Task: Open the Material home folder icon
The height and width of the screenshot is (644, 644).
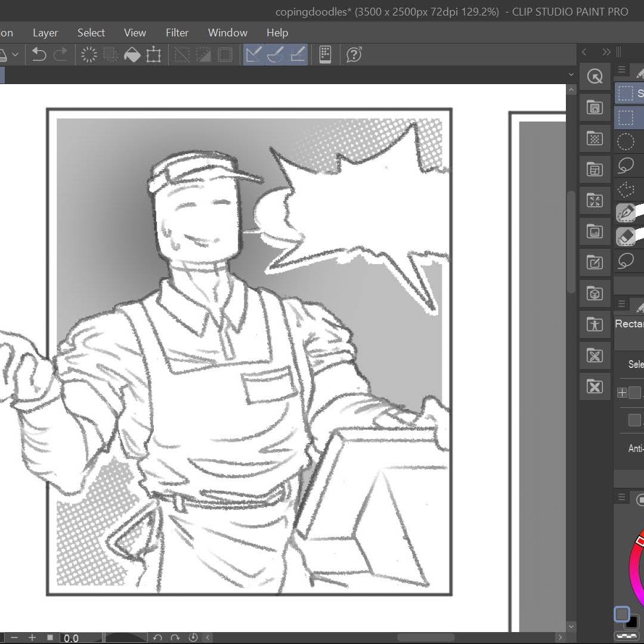Action: point(595,107)
